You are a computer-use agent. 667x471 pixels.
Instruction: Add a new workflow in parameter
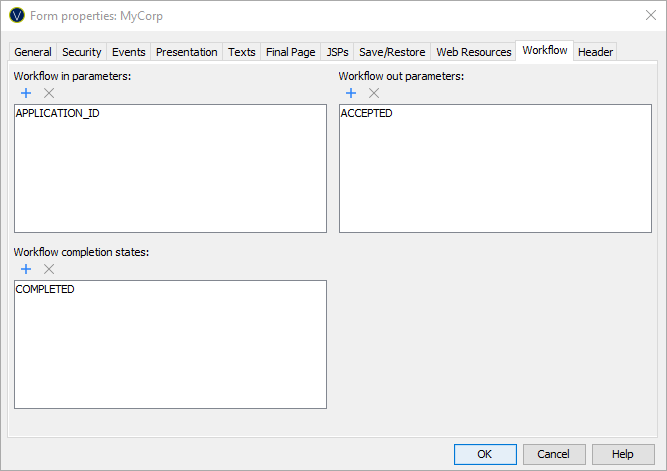click(26, 93)
